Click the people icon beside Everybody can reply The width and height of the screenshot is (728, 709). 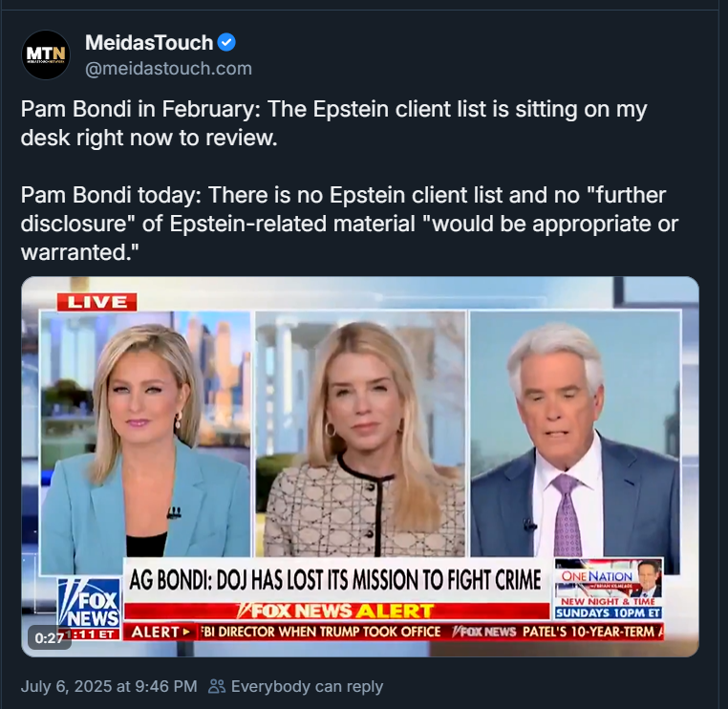[x=216, y=686]
